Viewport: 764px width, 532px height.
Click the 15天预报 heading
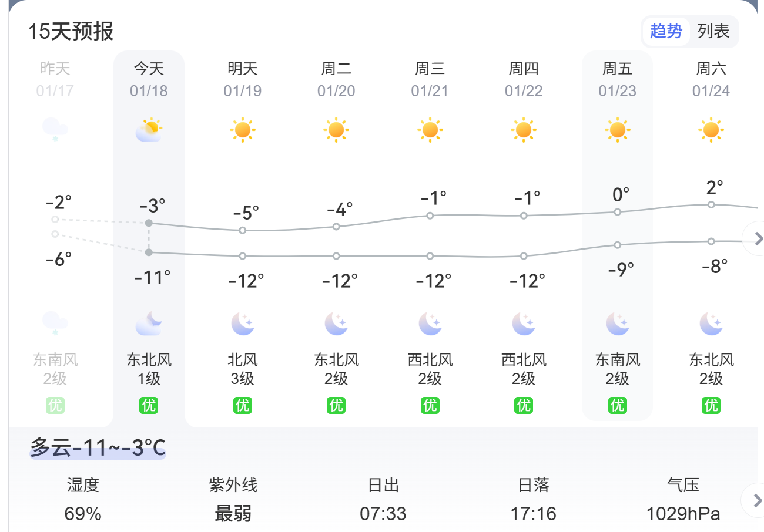[71, 31]
